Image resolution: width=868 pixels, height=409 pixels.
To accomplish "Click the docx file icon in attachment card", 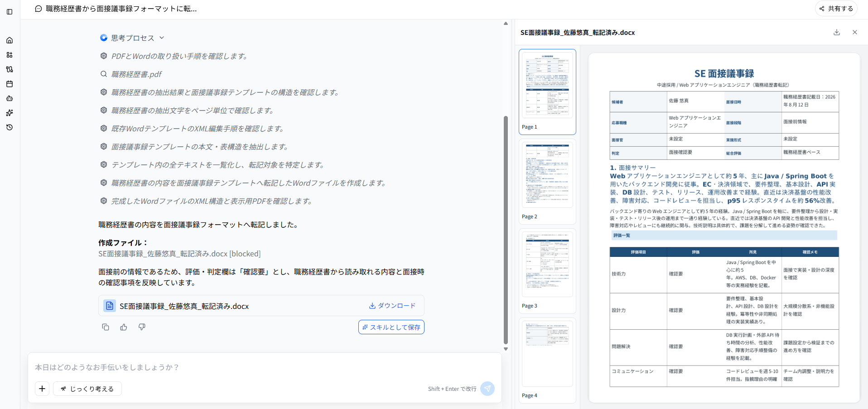I will coord(110,306).
